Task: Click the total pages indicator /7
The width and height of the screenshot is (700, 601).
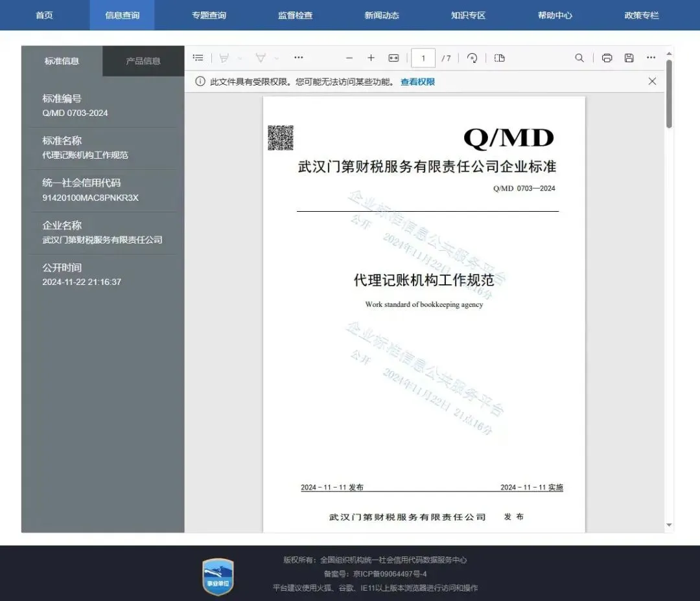Action: point(446,58)
